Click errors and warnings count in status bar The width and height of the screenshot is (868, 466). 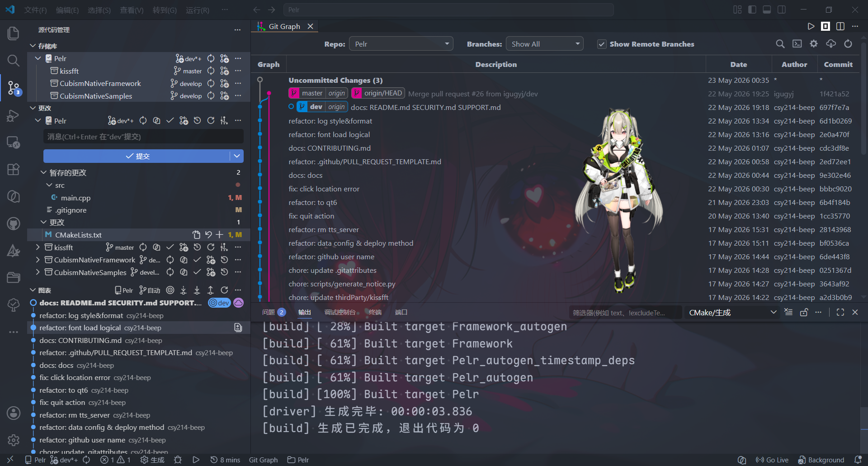pos(115,460)
